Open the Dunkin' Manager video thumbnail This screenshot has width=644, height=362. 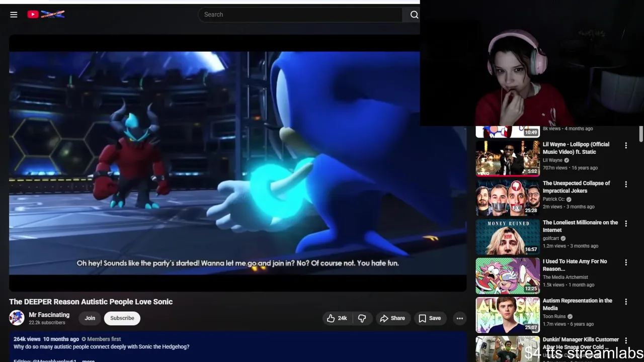point(508,349)
